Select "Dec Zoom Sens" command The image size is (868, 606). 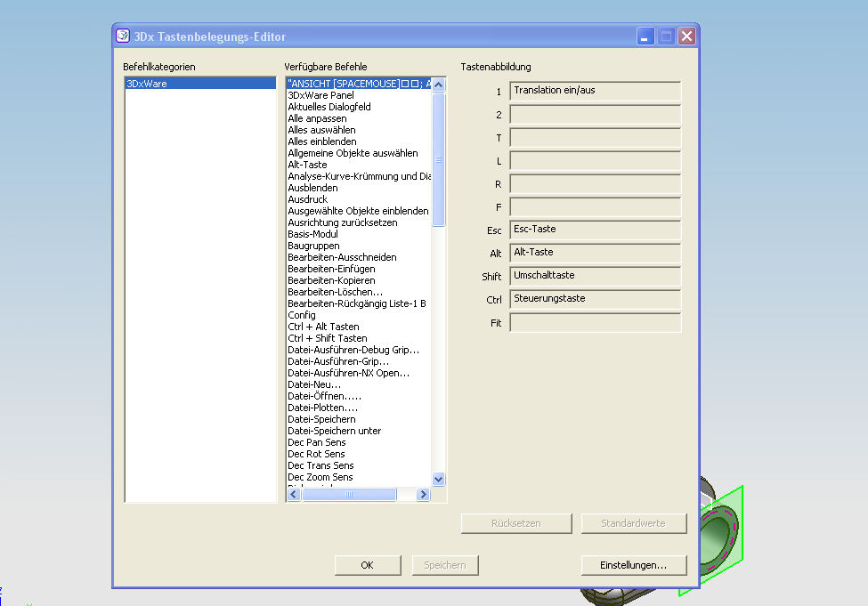pyautogui.click(x=358, y=478)
